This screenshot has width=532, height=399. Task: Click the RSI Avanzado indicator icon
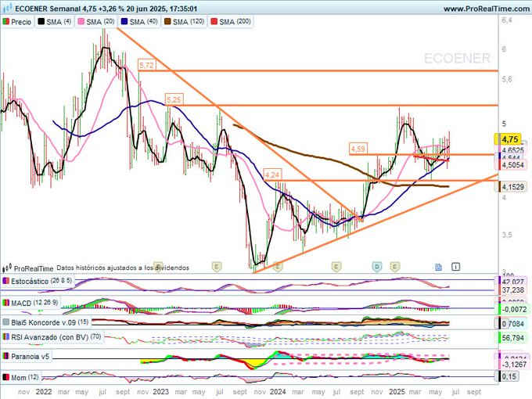[5, 337]
